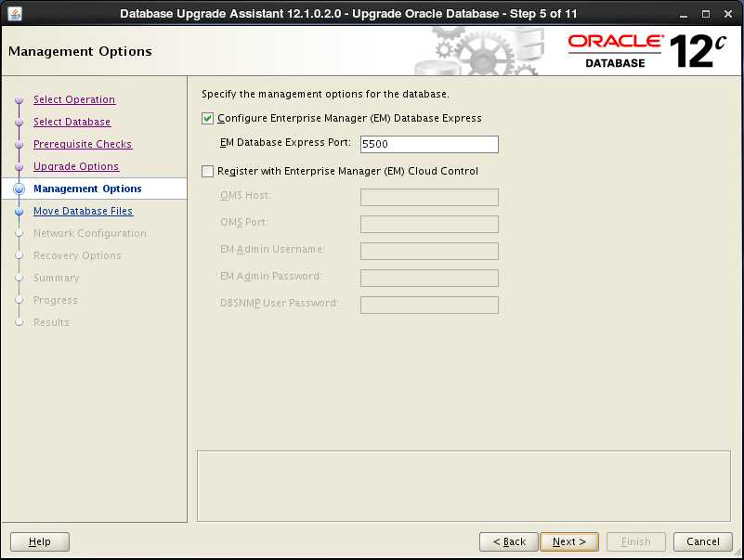
Task: Click the EM Admin Username field
Action: (x=429, y=251)
